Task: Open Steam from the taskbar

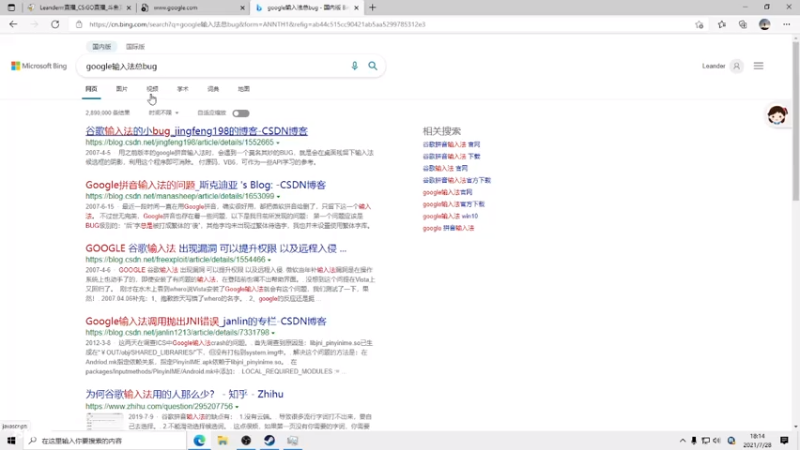Action: coord(269,440)
